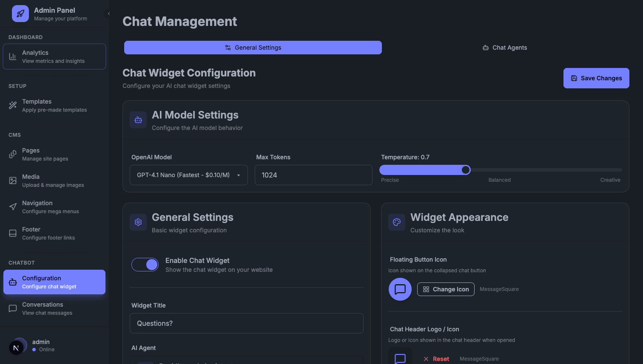Reset the chat header logo

[436, 358]
